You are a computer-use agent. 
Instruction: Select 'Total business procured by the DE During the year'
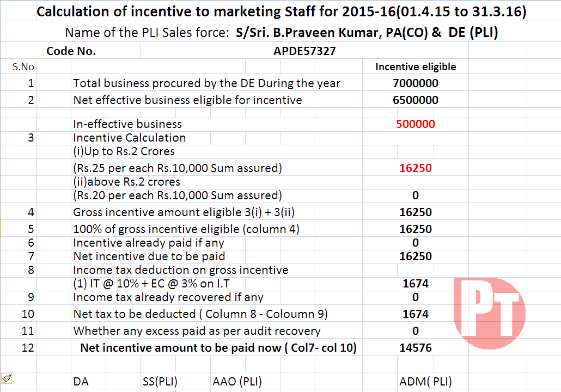[206, 83]
